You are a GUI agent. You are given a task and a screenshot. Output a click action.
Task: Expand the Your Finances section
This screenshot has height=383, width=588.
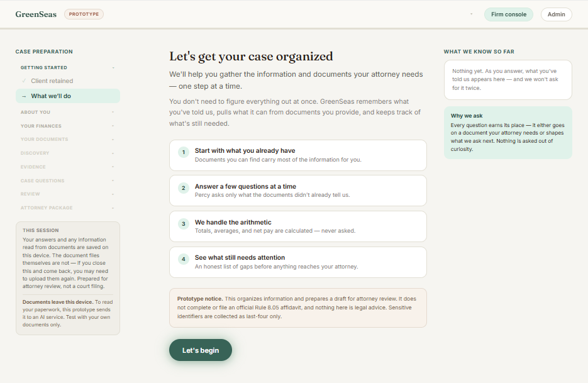pyautogui.click(x=113, y=126)
